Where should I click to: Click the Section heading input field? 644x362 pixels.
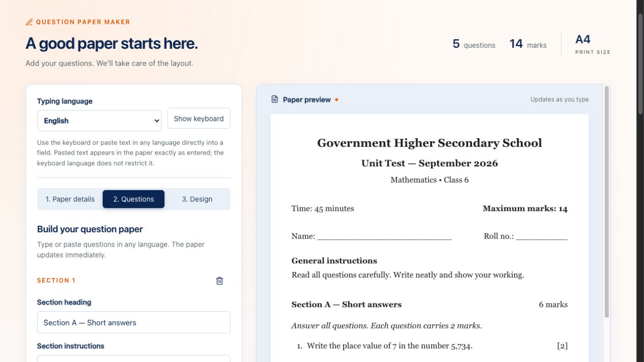(x=134, y=322)
